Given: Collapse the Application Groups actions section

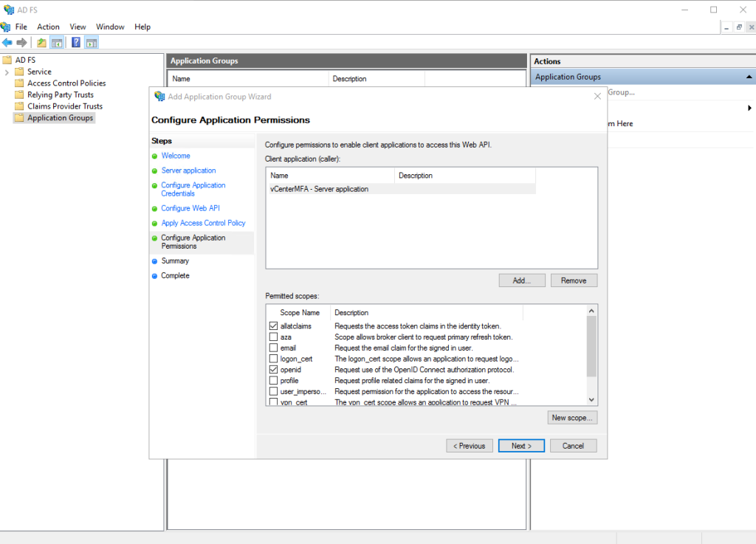Looking at the screenshot, I should click(749, 77).
